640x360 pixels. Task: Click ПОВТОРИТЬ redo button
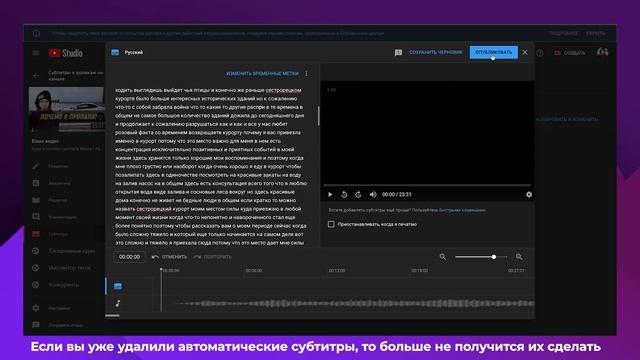click(213, 257)
